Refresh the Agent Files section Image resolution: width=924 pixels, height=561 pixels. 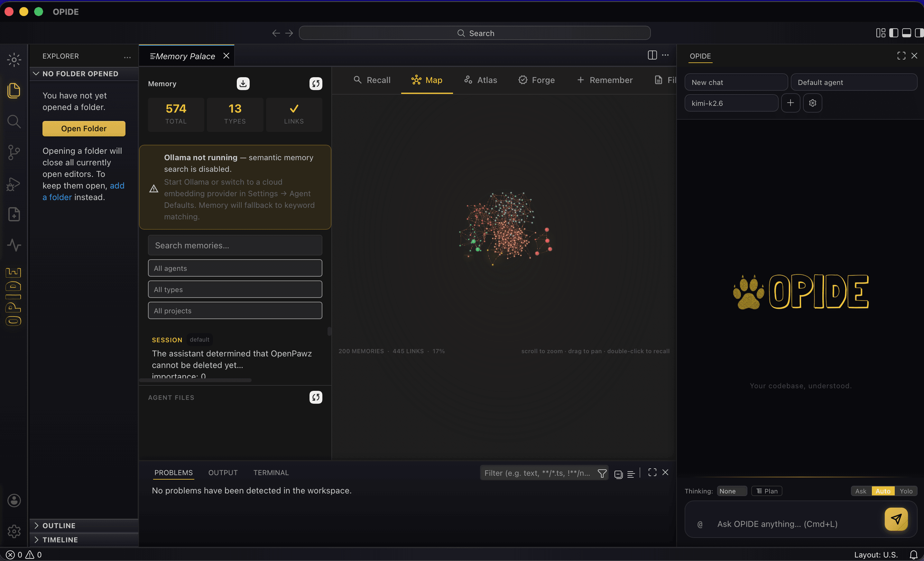pyautogui.click(x=316, y=397)
